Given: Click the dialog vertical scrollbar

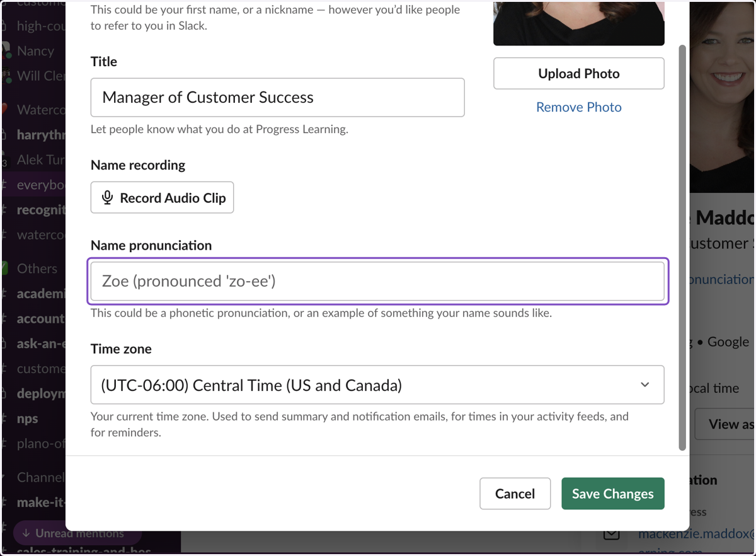Looking at the screenshot, I should click(682, 247).
